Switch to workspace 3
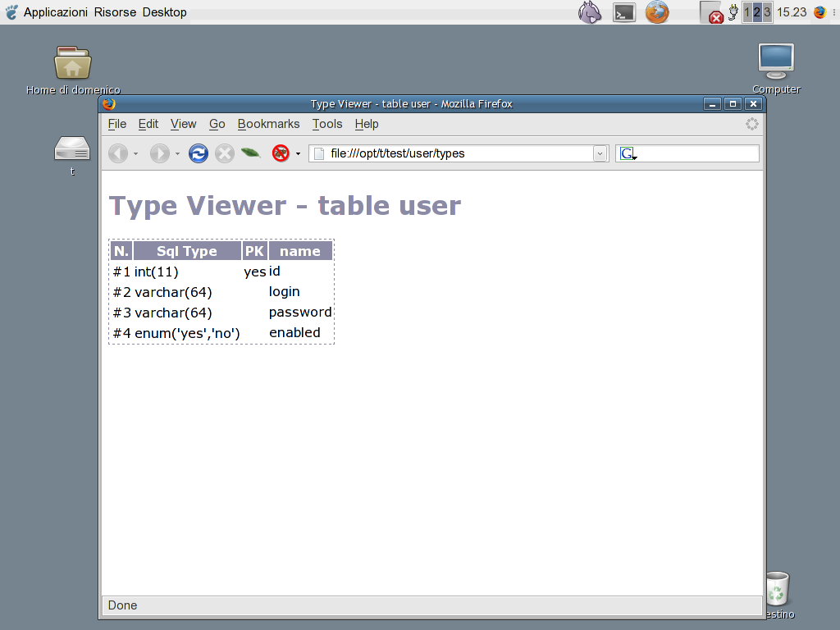Viewport: 840px width, 630px height. click(767, 12)
